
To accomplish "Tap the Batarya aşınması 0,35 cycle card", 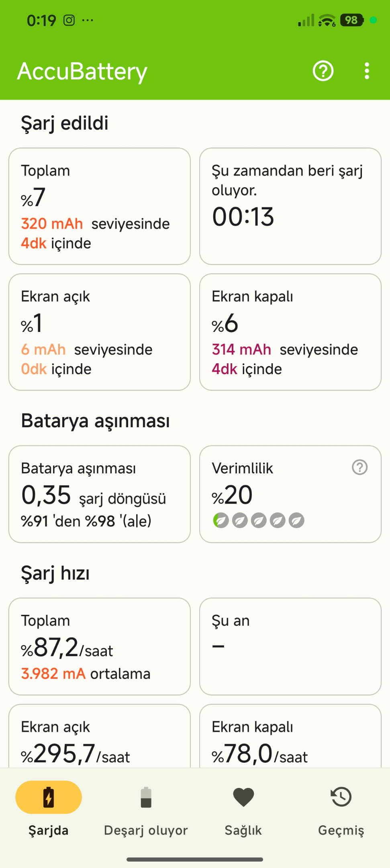I will 100,494.
